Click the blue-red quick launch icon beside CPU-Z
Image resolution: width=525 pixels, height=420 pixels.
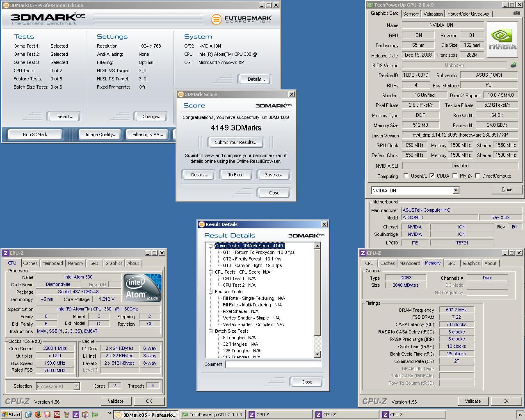point(85,414)
